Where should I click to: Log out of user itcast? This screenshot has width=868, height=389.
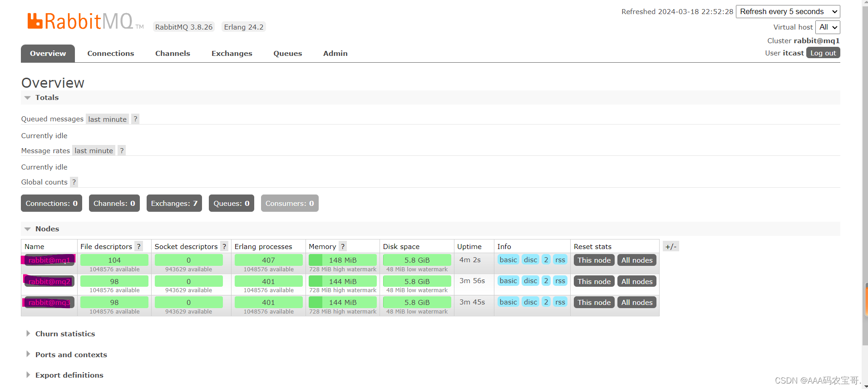(x=823, y=53)
